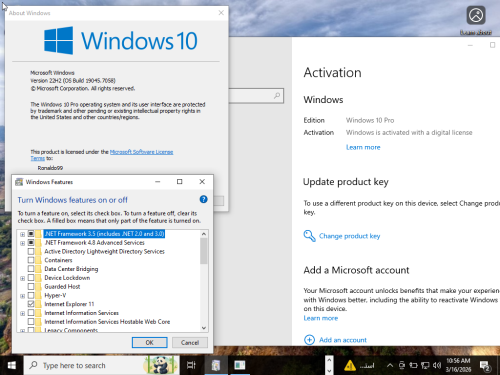The height and width of the screenshot is (375, 500).
Task: Click the feature list scrollbar thumb
Action: click(204, 251)
